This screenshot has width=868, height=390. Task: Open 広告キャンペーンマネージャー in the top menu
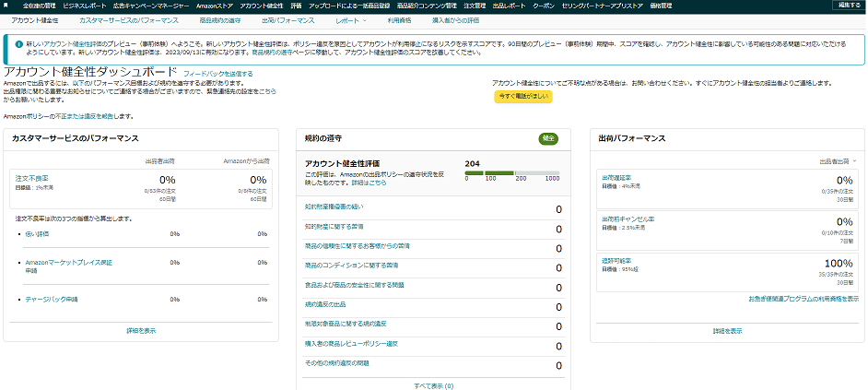coord(150,6)
